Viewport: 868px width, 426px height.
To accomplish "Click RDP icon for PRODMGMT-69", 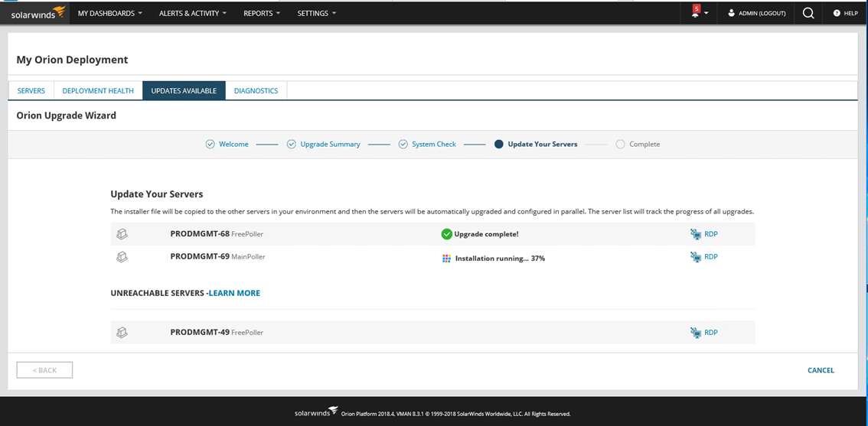I will pos(696,257).
